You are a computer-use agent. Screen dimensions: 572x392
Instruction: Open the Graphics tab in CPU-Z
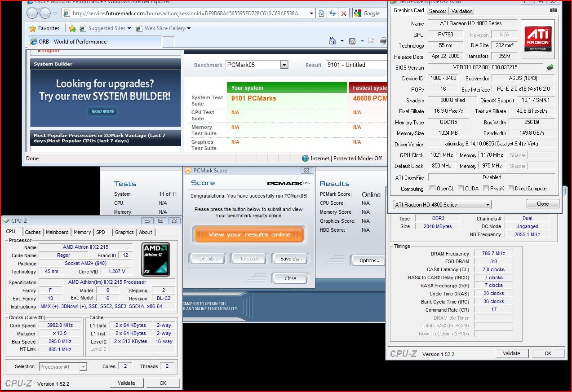124,232
